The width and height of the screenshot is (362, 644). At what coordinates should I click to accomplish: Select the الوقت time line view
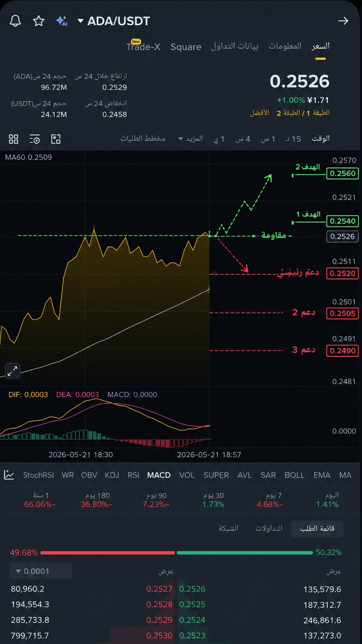[320, 139]
